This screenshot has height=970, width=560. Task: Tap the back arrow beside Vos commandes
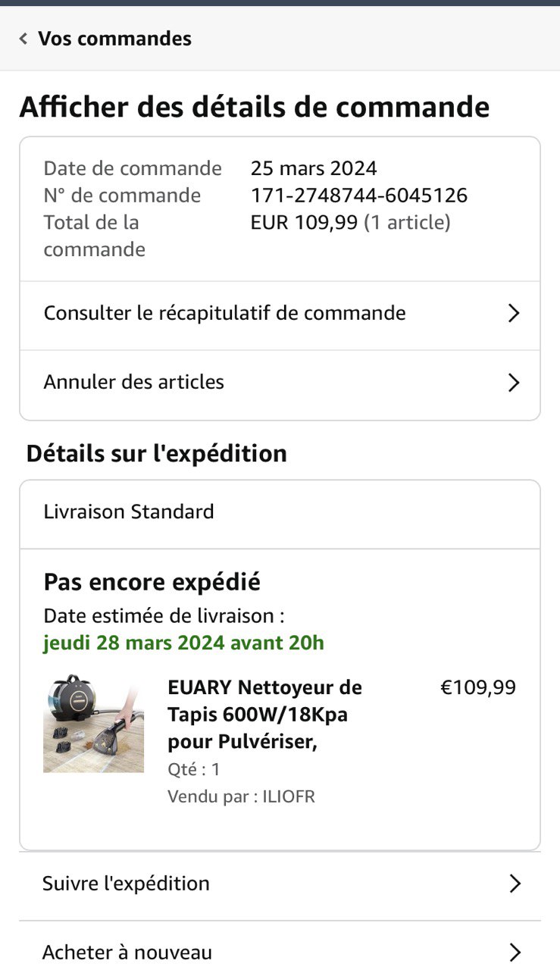tap(23, 39)
